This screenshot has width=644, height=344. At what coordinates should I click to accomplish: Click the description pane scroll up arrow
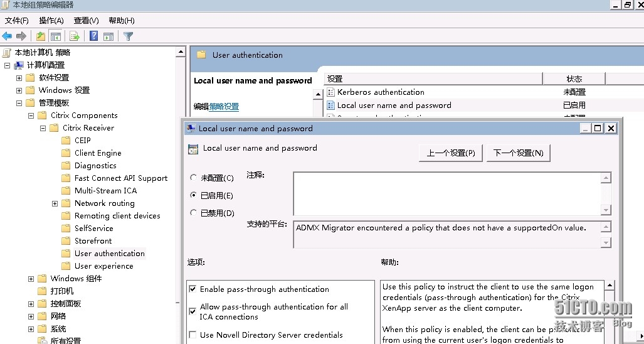[x=318, y=95]
